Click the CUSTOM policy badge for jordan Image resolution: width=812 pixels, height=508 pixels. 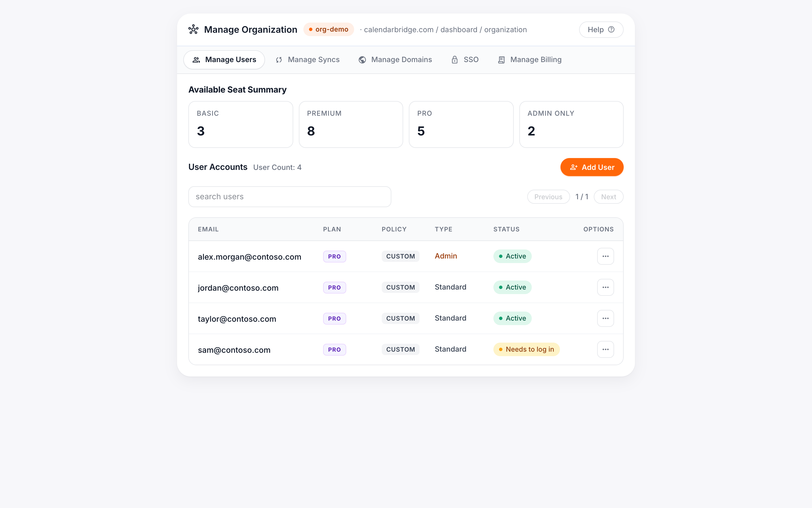(400, 288)
